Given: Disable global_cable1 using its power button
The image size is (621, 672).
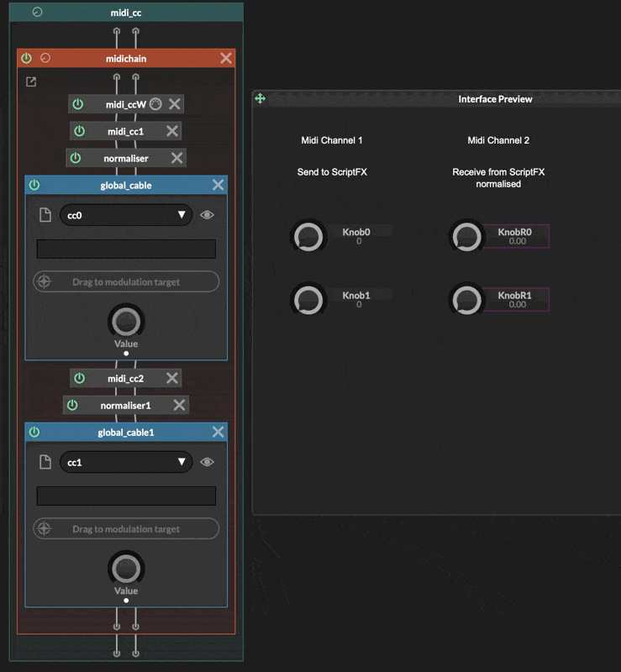Looking at the screenshot, I should (x=34, y=432).
